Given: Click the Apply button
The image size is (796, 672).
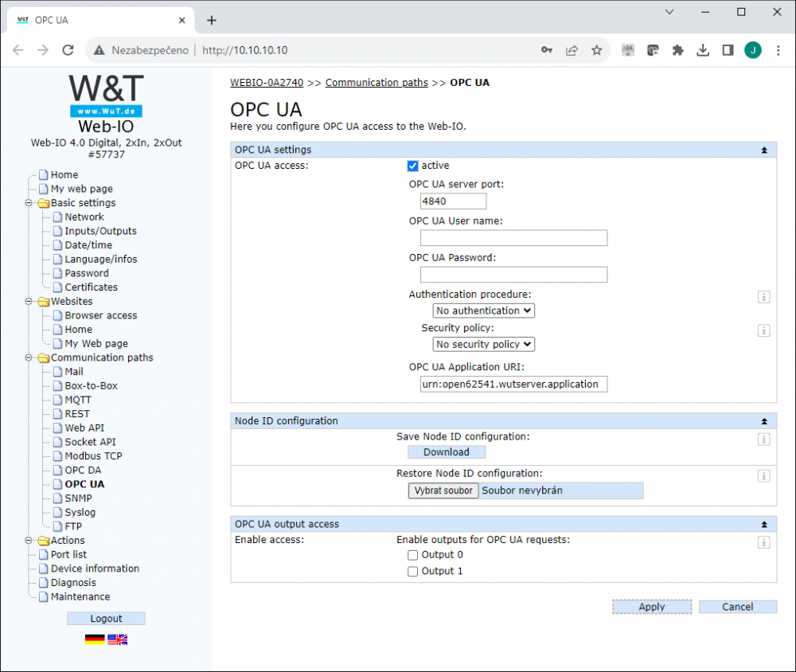Looking at the screenshot, I should tap(652, 607).
